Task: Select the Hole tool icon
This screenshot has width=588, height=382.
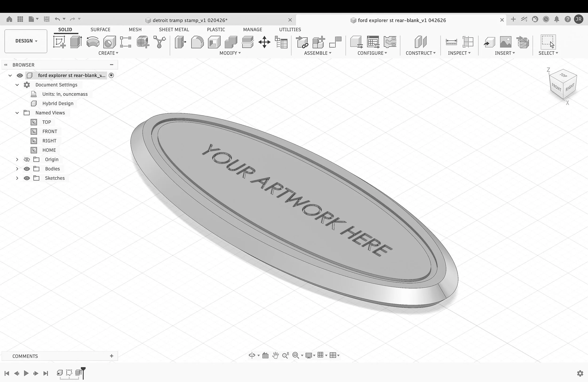Action: [109, 42]
